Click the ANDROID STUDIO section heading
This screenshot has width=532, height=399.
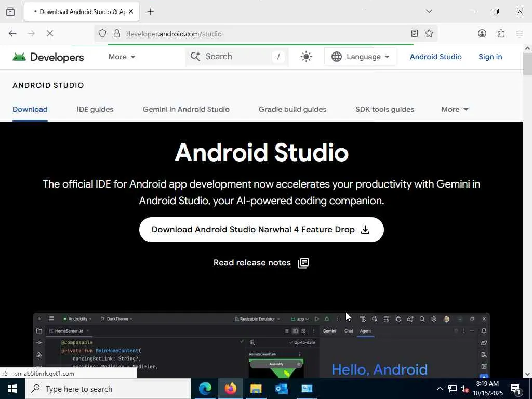pos(48,85)
